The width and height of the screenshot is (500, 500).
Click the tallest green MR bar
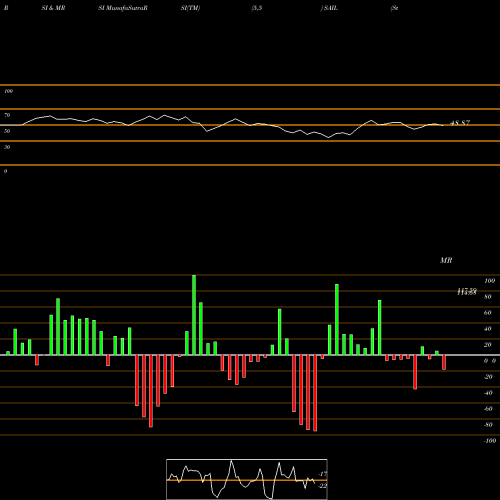click(x=194, y=315)
